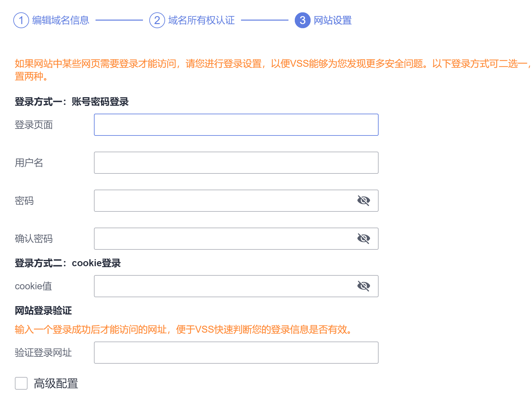Click the step 1 circle icon

click(21, 20)
